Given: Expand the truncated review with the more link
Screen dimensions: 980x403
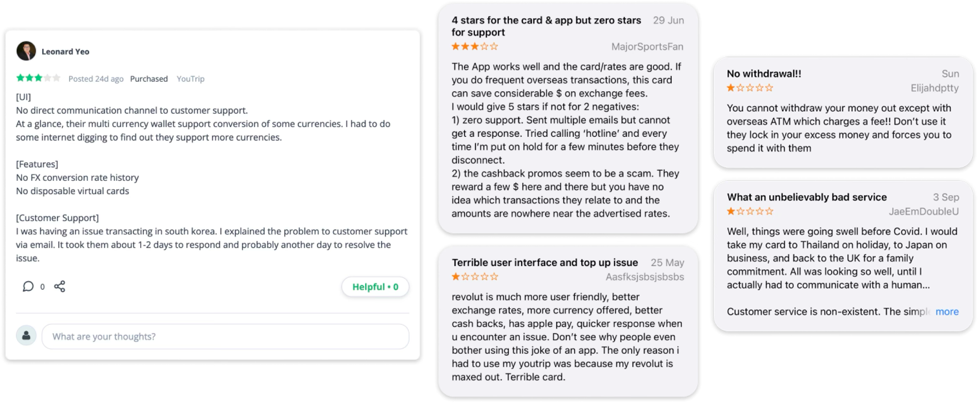Looking at the screenshot, I should point(947,311).
